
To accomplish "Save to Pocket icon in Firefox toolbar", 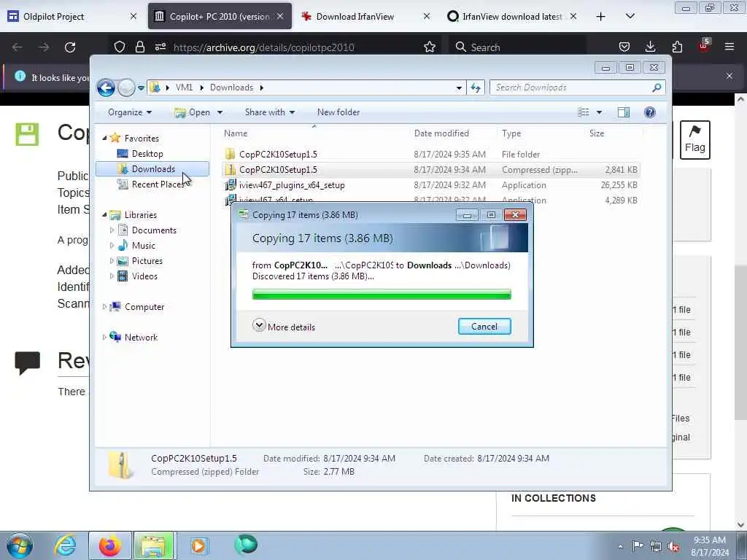I will [624, 47].
